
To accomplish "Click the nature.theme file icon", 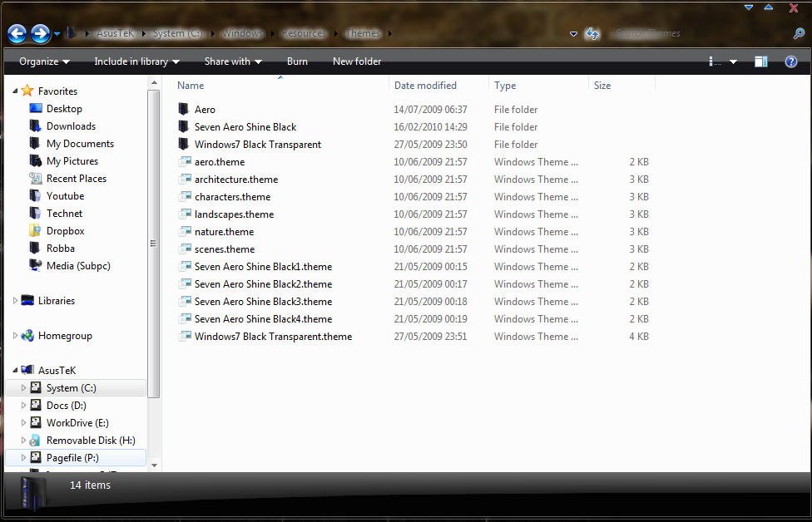I will [185, 231].
